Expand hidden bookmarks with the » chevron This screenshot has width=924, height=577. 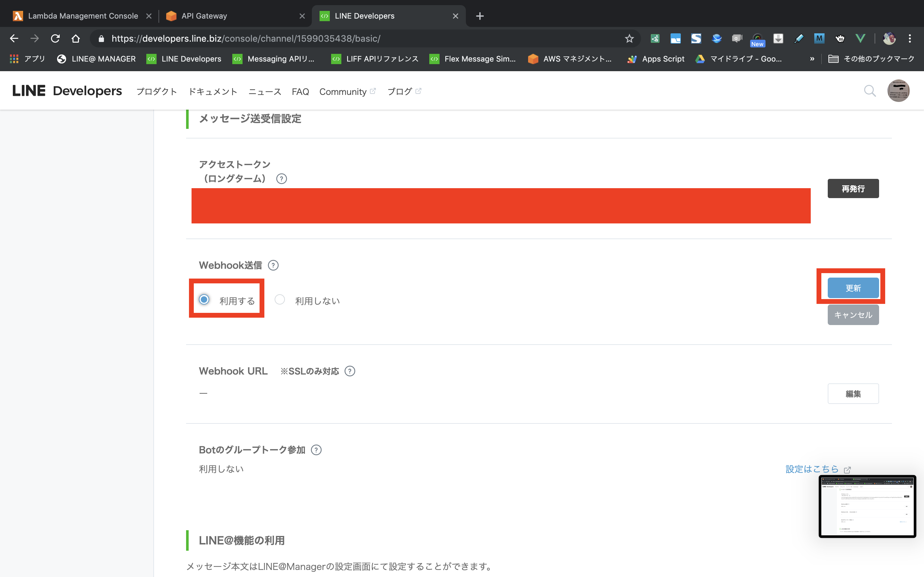812,59
